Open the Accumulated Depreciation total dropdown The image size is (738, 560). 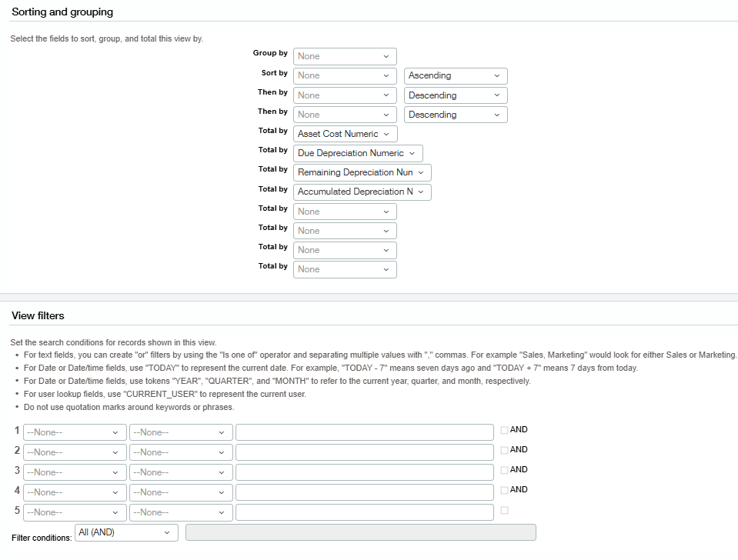coord(362,192)
